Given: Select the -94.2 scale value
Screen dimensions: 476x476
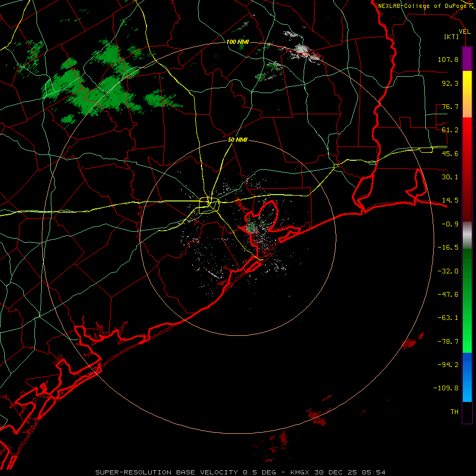Looking at the screenshot, I should click(448, 365).
